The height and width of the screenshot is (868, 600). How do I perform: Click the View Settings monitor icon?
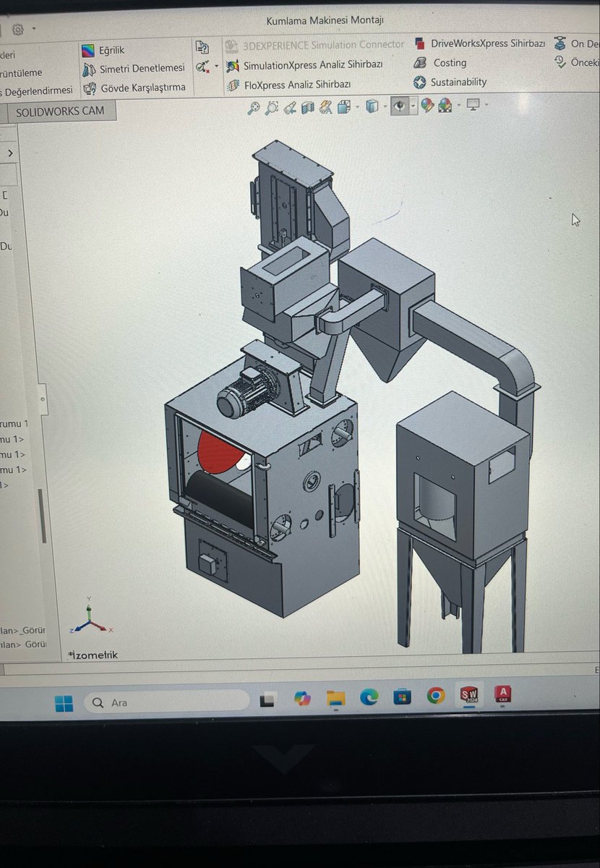tap(473, 106)
